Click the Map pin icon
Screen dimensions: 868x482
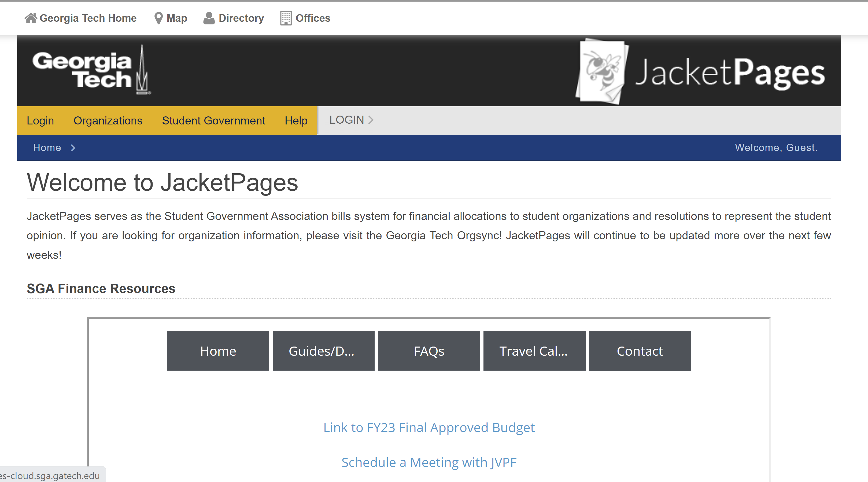click(158, 18)
